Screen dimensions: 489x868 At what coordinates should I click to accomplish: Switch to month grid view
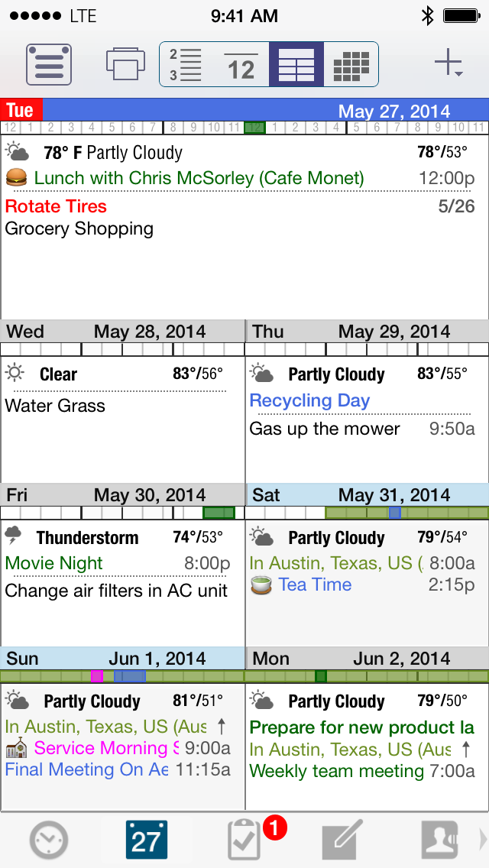(x=351, y=64)
